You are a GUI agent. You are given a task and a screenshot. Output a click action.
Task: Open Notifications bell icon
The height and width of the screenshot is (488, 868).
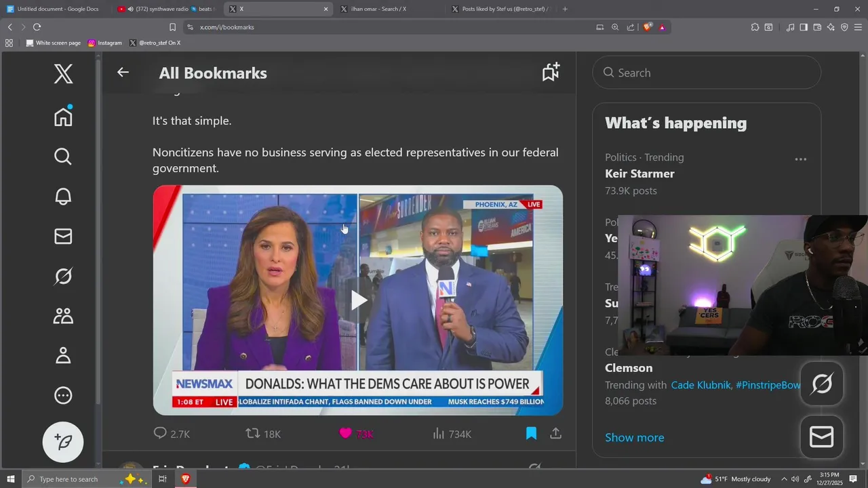[63, 197]
